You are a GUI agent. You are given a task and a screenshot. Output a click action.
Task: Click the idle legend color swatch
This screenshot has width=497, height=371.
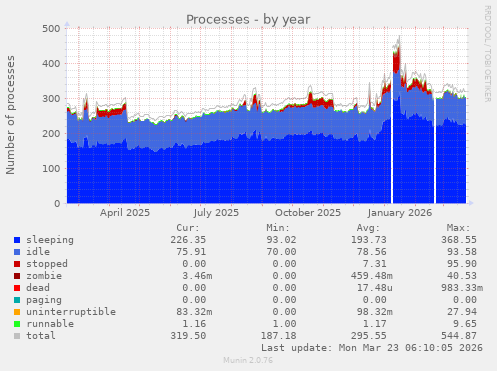pos(17,252)
